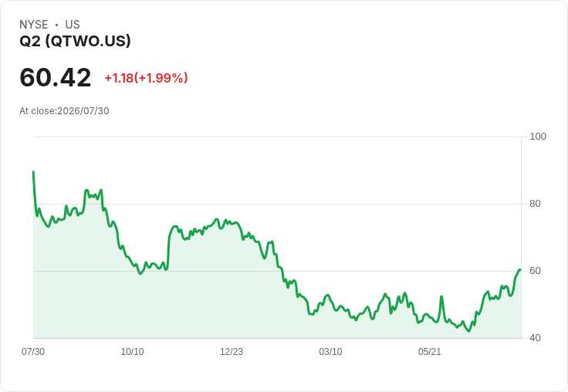Click the current price 60.42

click(x=56, y=78)
